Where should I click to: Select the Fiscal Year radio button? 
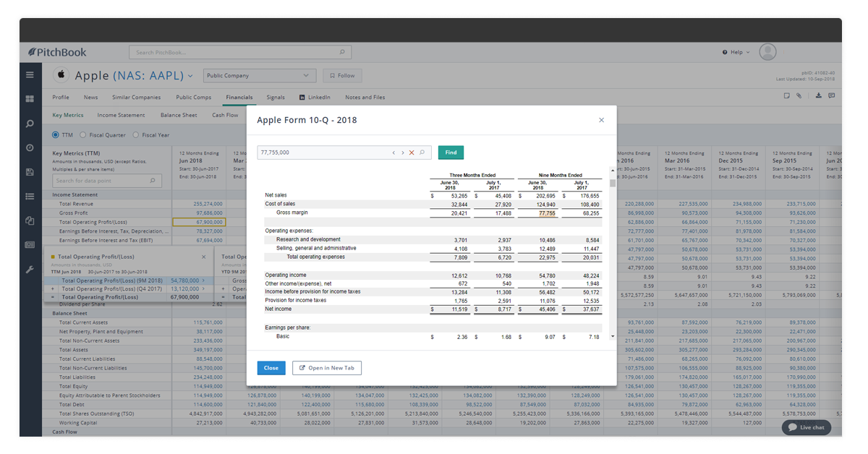pyautogui.click(x=135, y=135)
